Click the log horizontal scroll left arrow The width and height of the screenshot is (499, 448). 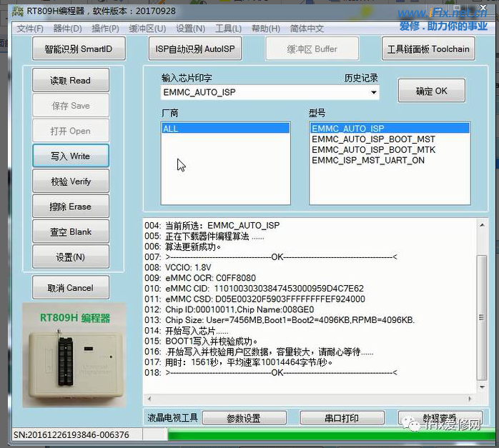[x=149, y=399]
